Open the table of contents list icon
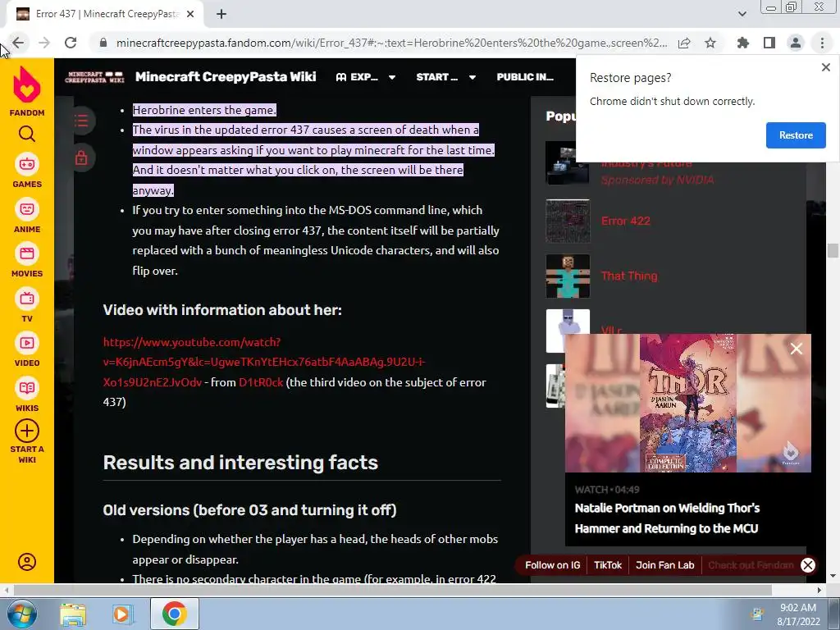This screenshot has width=840, height=630. [x=81, y=120]
